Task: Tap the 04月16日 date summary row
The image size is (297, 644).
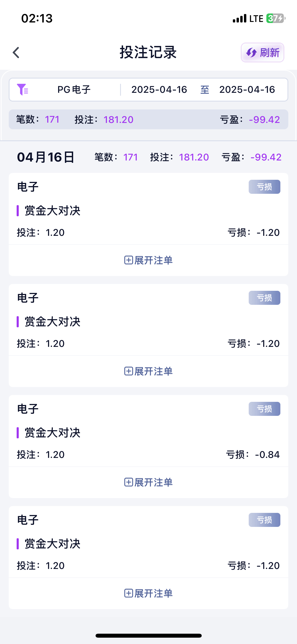Action: 46,157
